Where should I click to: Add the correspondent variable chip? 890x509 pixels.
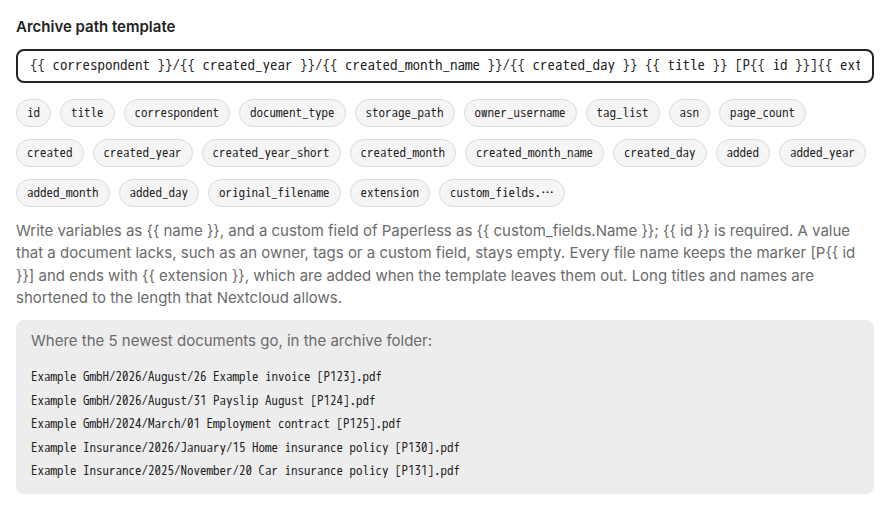(177, 113)
